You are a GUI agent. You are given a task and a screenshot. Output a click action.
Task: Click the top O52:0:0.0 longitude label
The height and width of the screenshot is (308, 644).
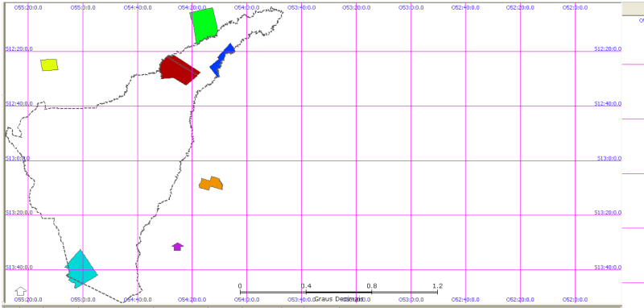coord(575,7)
